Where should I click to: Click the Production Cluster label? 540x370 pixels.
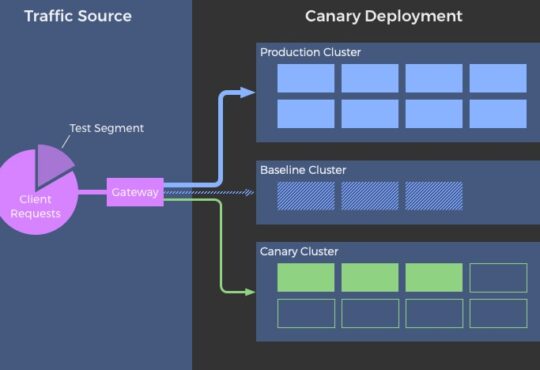[x=310, y=52]
